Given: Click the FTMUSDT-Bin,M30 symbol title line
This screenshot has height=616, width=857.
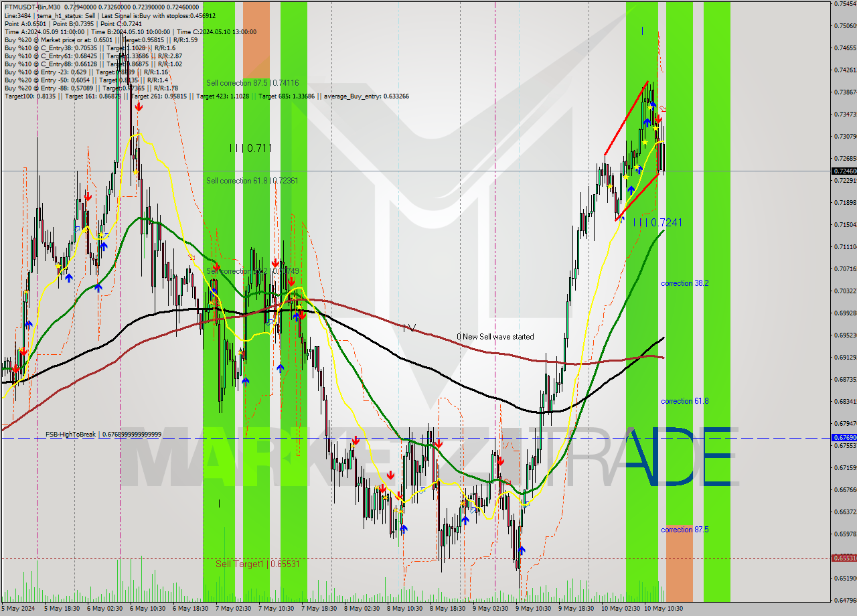Looking at the screenshot, I should click(x=101, y=7).
